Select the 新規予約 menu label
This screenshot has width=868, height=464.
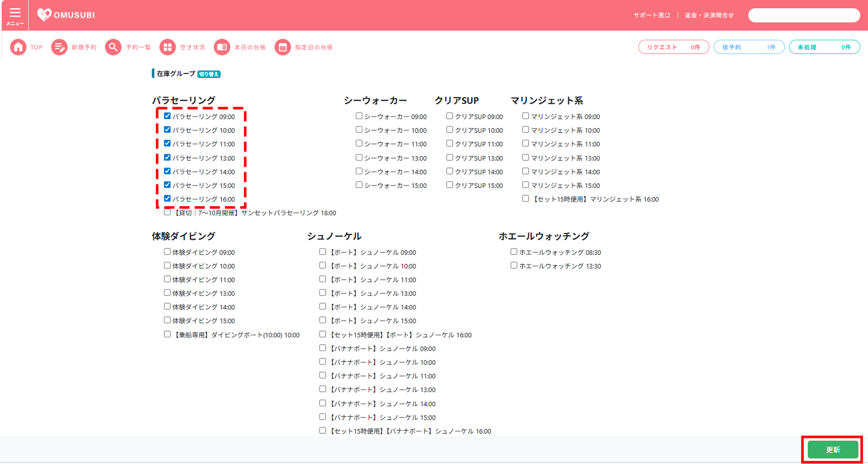84,47
